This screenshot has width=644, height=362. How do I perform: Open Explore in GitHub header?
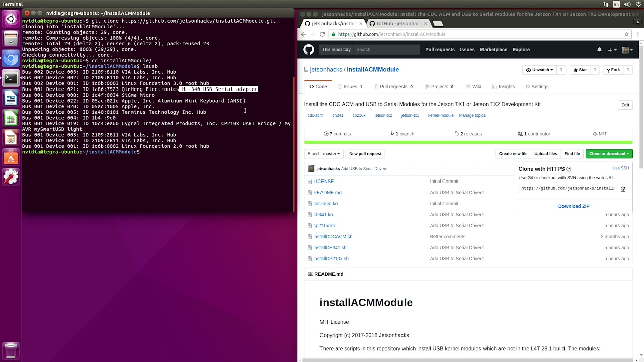pos(521,50)
